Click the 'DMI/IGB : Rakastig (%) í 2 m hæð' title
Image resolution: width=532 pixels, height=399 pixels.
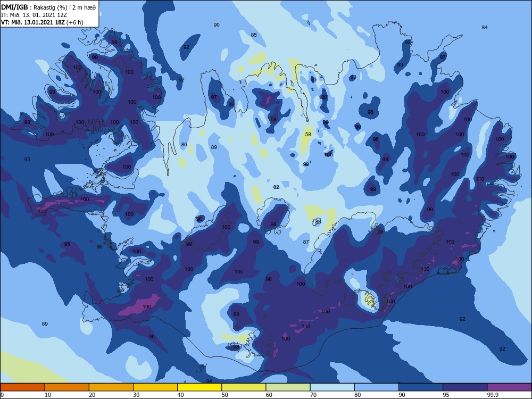point(48,7)
